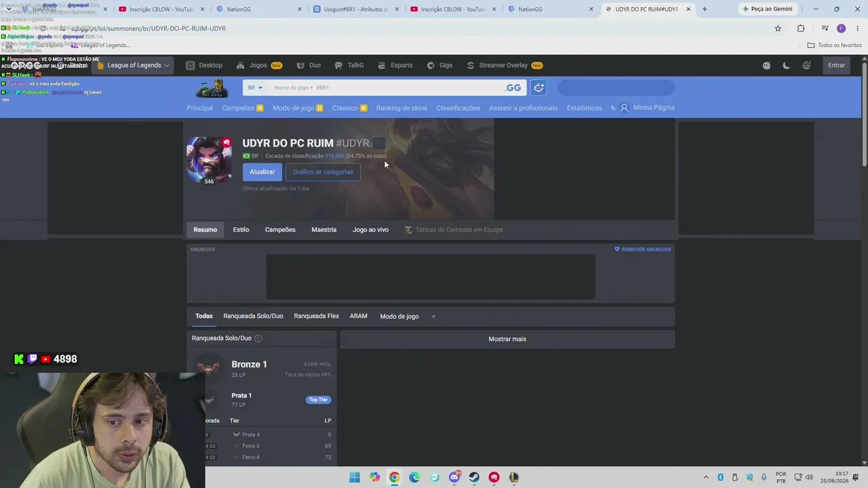Open the Modo de jogo nav item

click(x=298, y=108)
